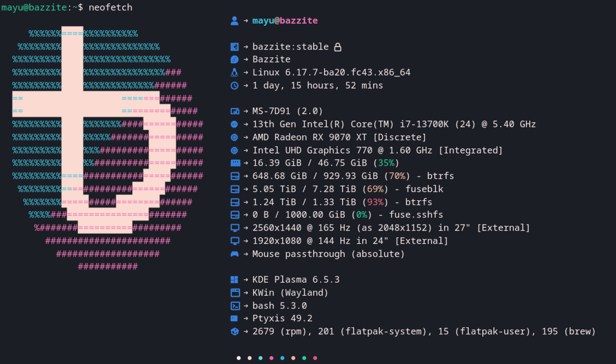
Task: Click the '69%' fuseblk usage value
Action: pyautogui.click(x=375, y=189)
